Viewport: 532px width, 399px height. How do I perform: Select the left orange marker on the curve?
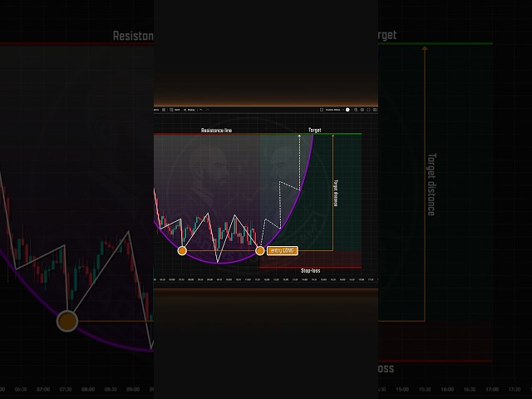pos(182,251)
